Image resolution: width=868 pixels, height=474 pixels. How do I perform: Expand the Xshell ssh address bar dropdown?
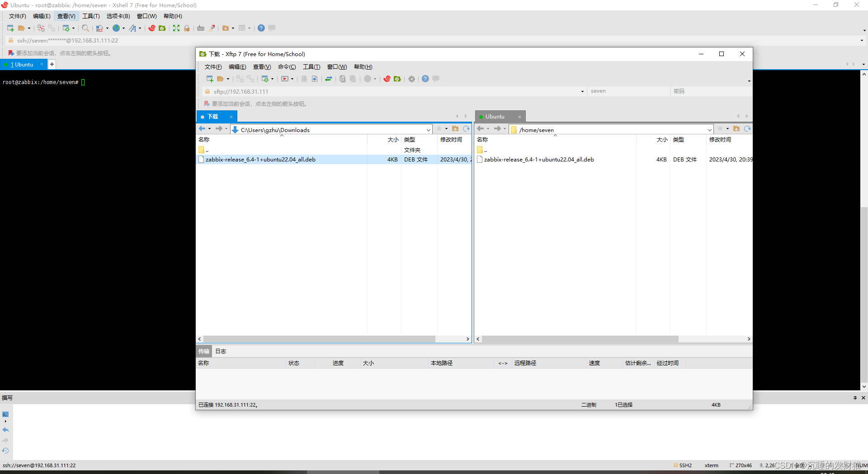point(862,41)
